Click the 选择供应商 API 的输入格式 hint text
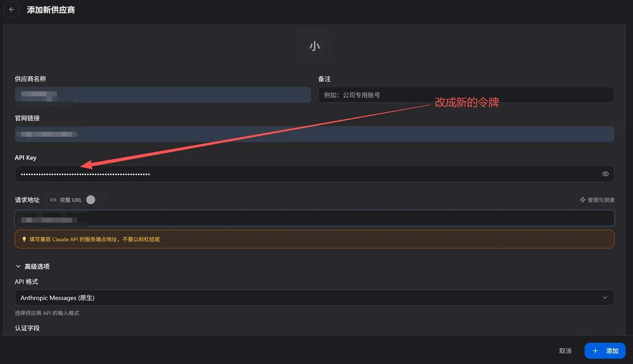 47,313
